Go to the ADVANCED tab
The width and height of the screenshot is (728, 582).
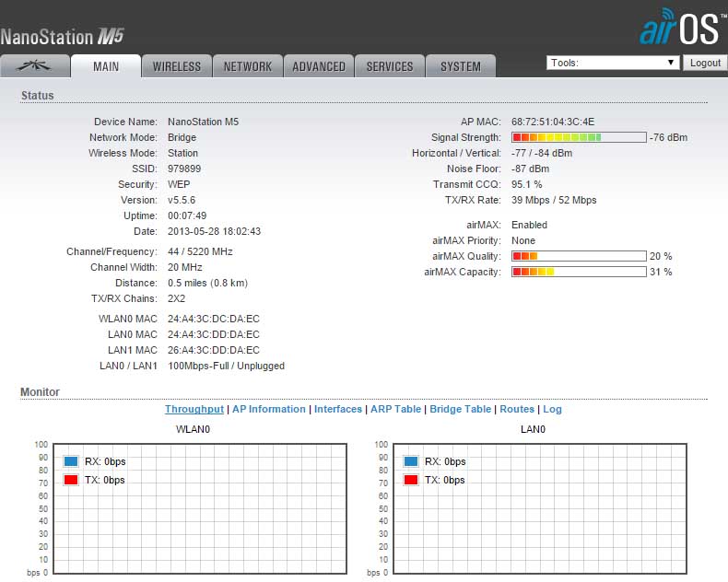point(319,66)
